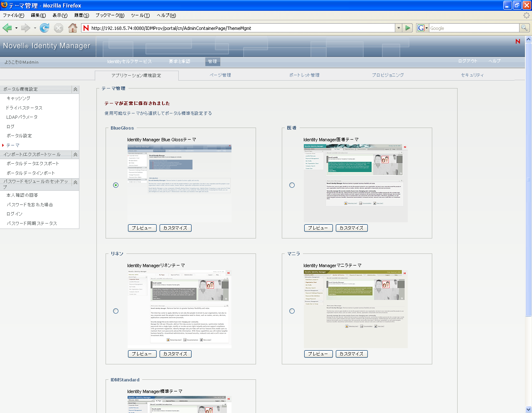Click the ログアウト link
Screen dimensions: 532x413
[x=468, y=61]
